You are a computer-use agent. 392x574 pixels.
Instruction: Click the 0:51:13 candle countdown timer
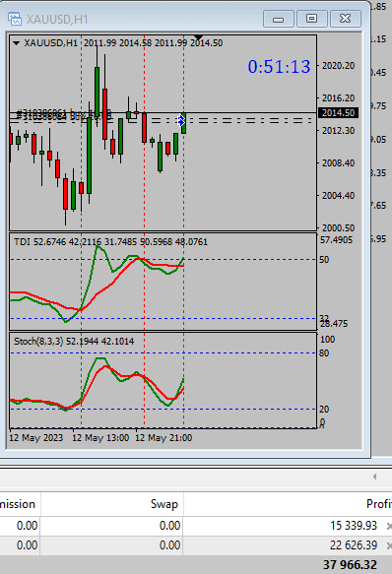279,67
